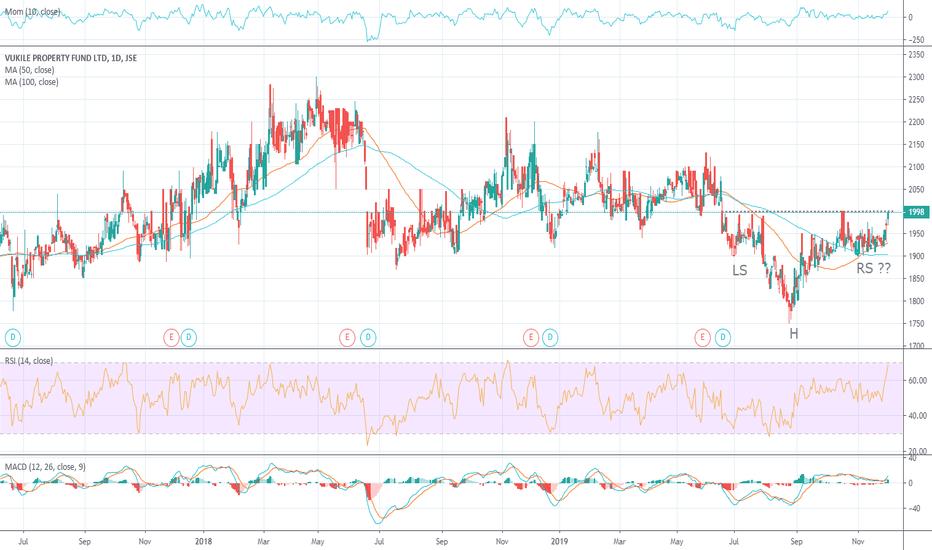This screenshot has height=550, width=932.
Task: Open the earnings E marker near June 2018
Action: click(x=347, y=338)
